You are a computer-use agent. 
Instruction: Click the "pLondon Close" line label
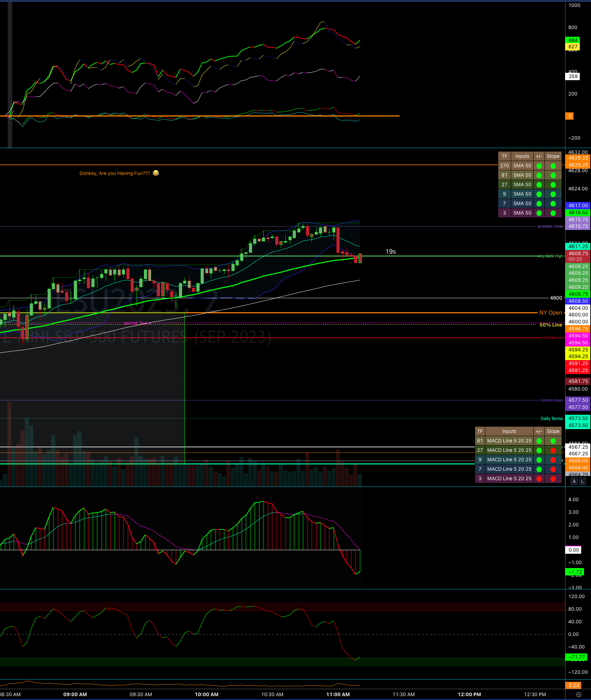tap(550, 226)
